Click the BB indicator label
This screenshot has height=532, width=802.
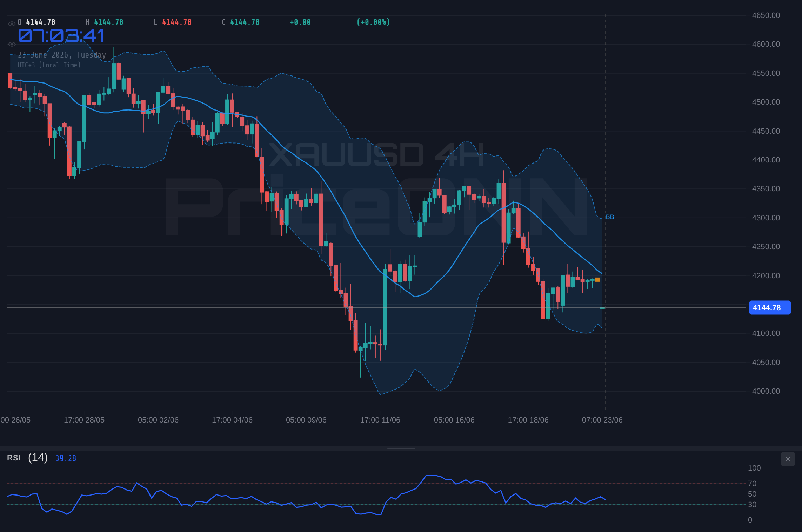(610, 217)
